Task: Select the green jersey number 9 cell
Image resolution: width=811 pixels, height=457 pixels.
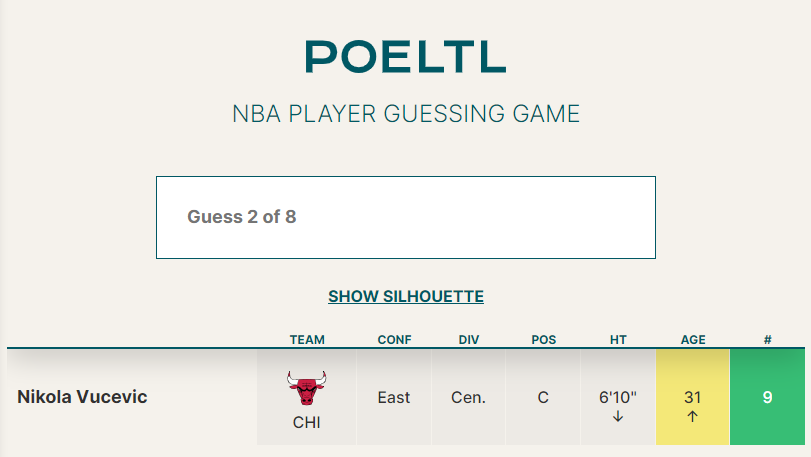Action: (x=768, y=397)
